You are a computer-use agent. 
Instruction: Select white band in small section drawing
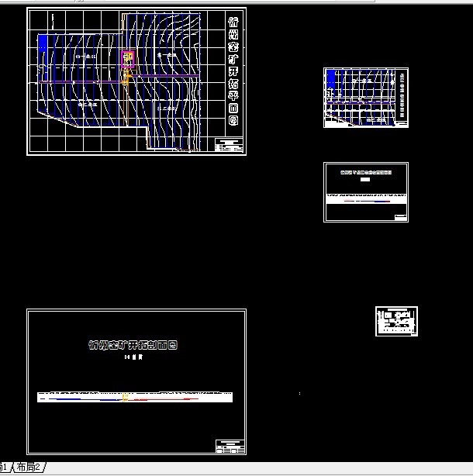(366, 199)
